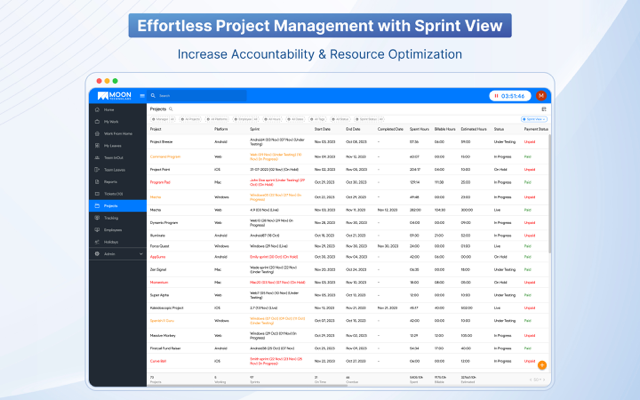Click the Admin gear icon

point(97,253)
